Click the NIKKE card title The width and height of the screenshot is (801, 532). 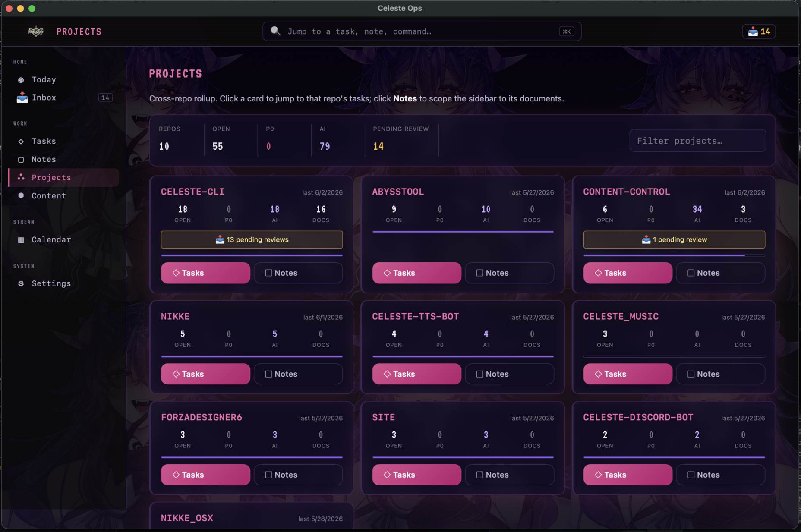(175, 316)
